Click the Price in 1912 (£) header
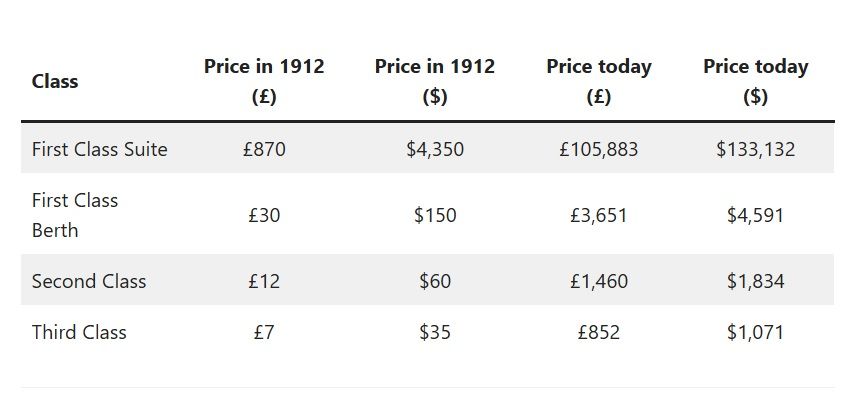857x418 pixels. [264, 82]
